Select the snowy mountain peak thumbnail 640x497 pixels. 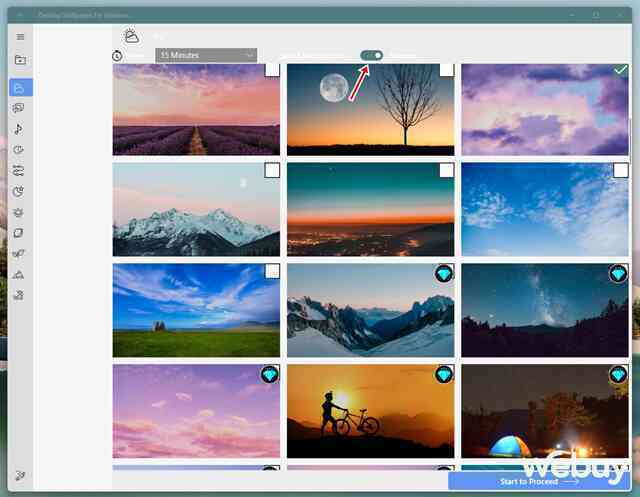196,209
